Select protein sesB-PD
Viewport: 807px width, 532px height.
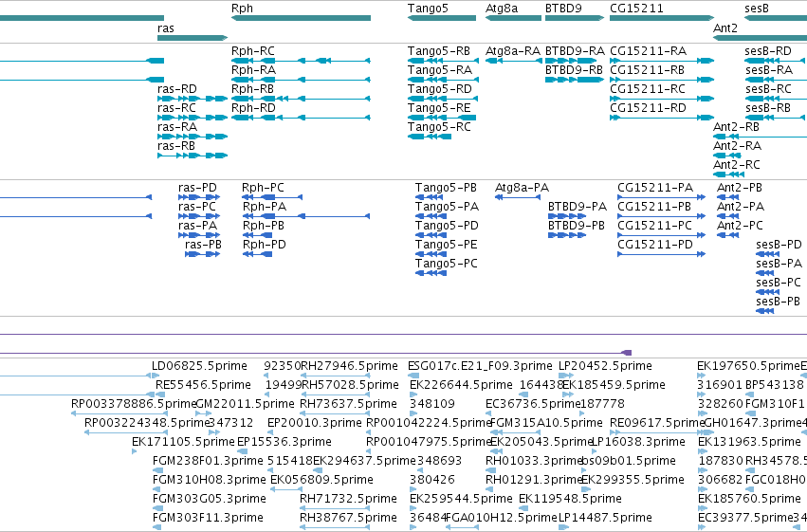click(x=779, y=245)
